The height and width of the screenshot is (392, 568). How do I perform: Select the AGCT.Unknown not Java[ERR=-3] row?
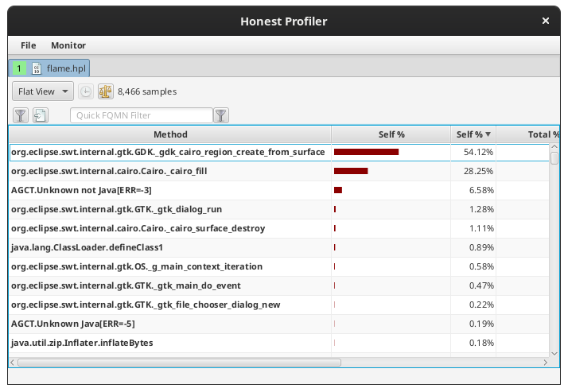[x=279, y=190]
